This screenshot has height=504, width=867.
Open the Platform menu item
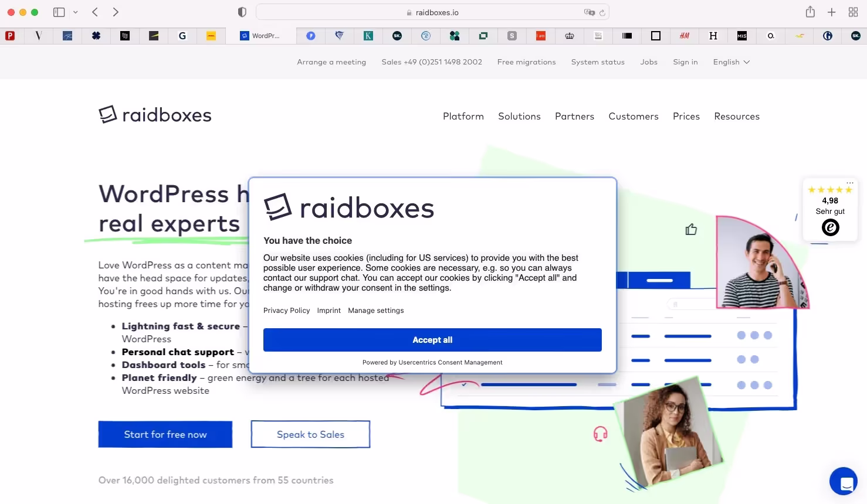(463, 117)
